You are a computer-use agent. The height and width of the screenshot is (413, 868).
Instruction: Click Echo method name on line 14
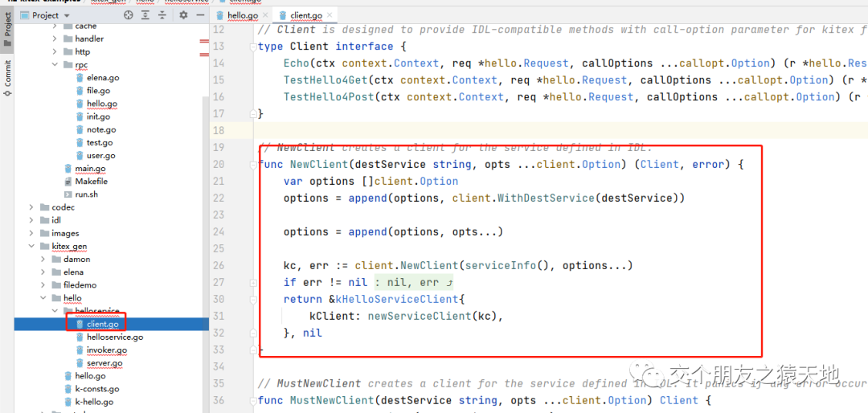coord(296,63)
